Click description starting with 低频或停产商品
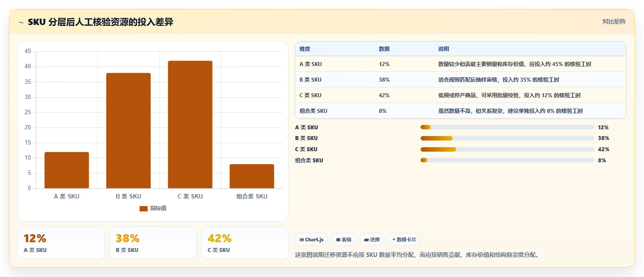 (x=510, y=95)
